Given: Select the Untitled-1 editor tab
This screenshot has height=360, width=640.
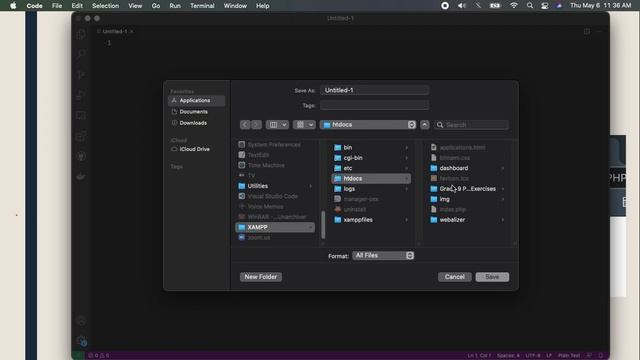Looking at the screenshot, I should [x=115, y=31].
